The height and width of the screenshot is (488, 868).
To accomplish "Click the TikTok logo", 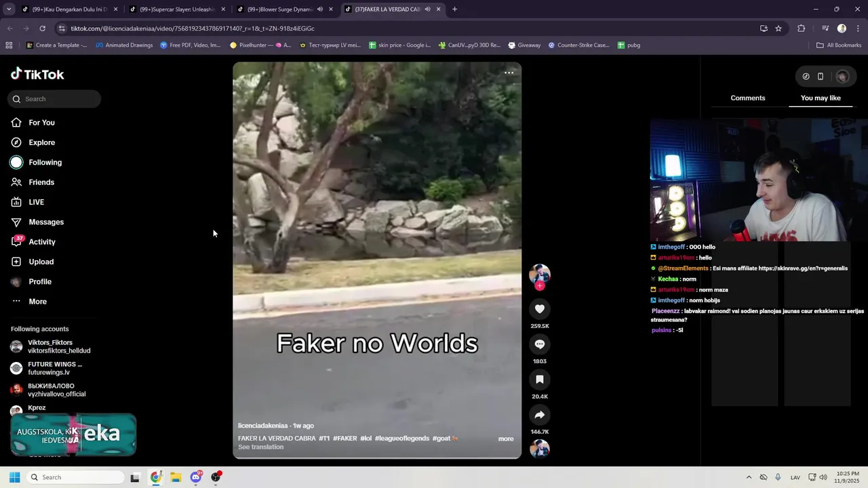I will click(38, 75).
